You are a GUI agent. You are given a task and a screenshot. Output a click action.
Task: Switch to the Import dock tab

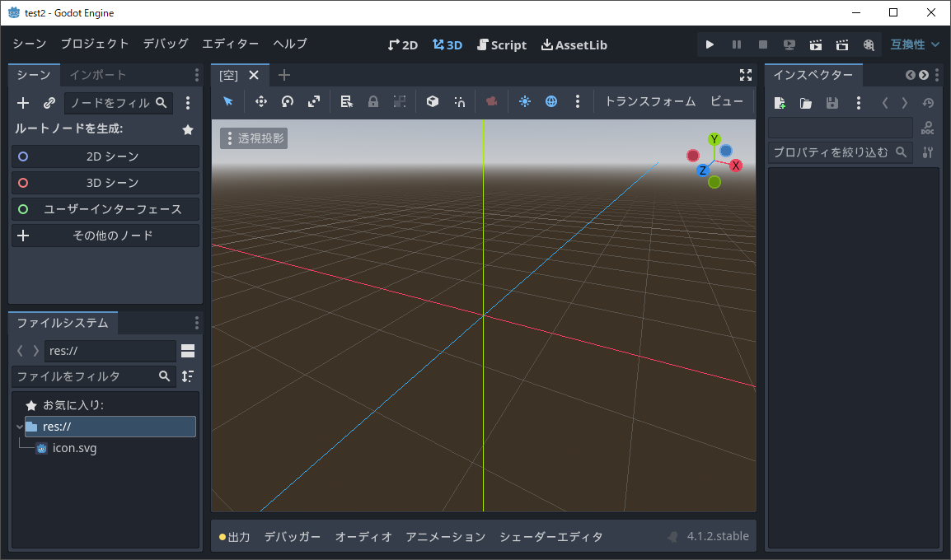pos(97,75)
